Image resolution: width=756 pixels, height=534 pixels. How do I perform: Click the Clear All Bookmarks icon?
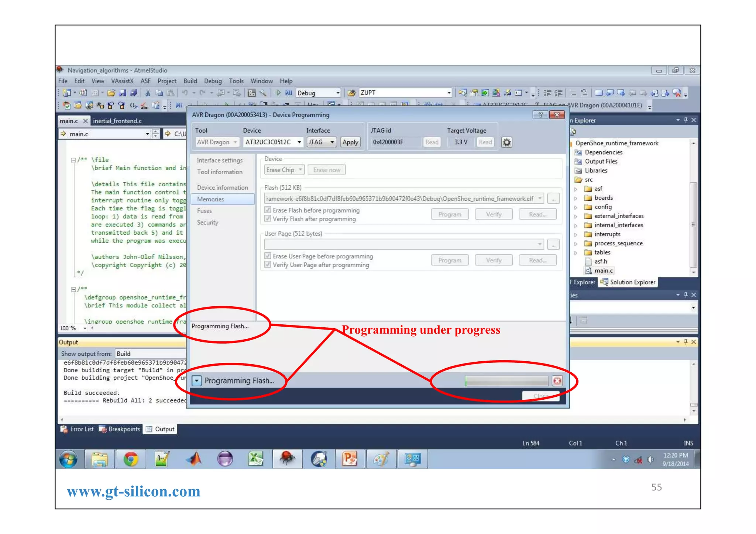(677, 93)
